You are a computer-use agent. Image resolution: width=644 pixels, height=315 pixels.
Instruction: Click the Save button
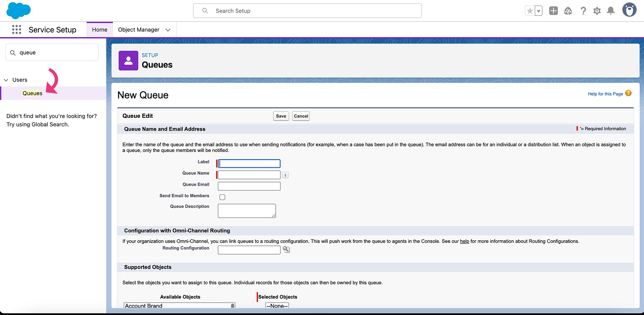(281, 116)
